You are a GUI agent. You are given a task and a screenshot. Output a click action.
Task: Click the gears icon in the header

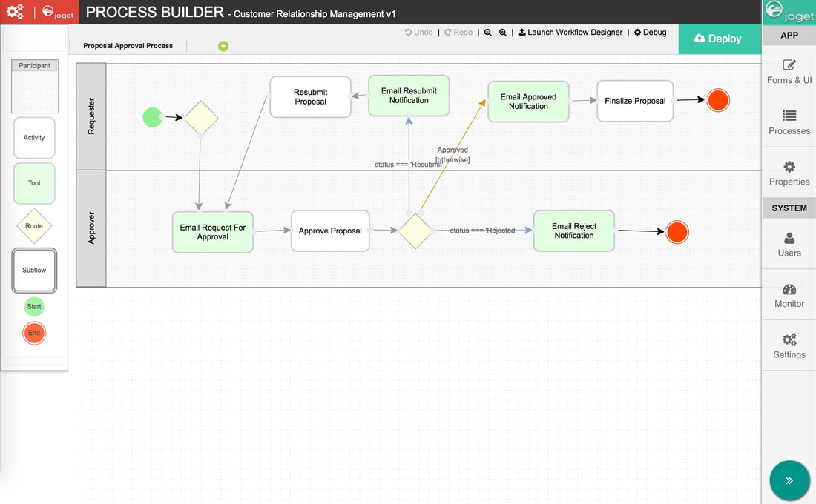coord(15,12)
